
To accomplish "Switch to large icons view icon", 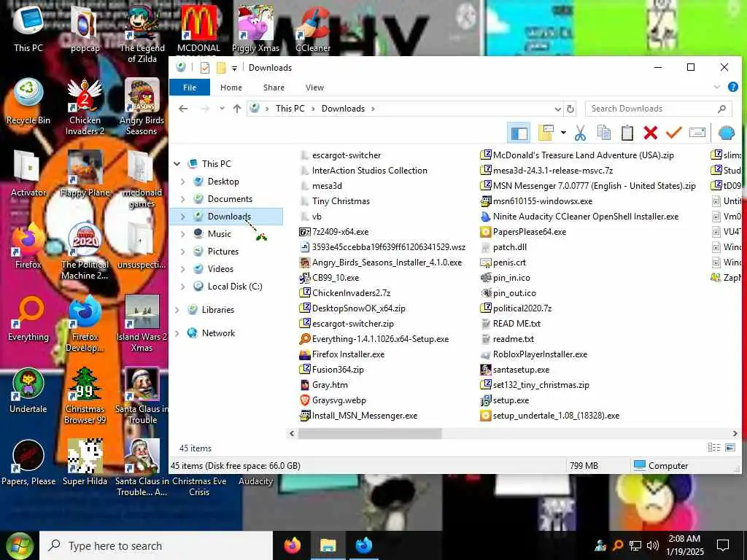I will tap(729, 447).
